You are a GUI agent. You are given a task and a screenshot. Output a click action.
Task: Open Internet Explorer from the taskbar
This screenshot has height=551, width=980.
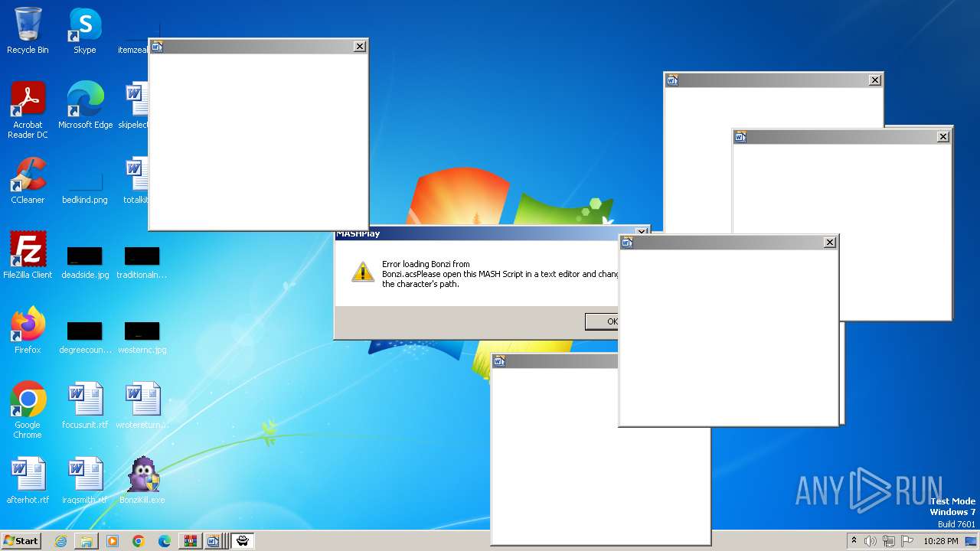point(60,541)
